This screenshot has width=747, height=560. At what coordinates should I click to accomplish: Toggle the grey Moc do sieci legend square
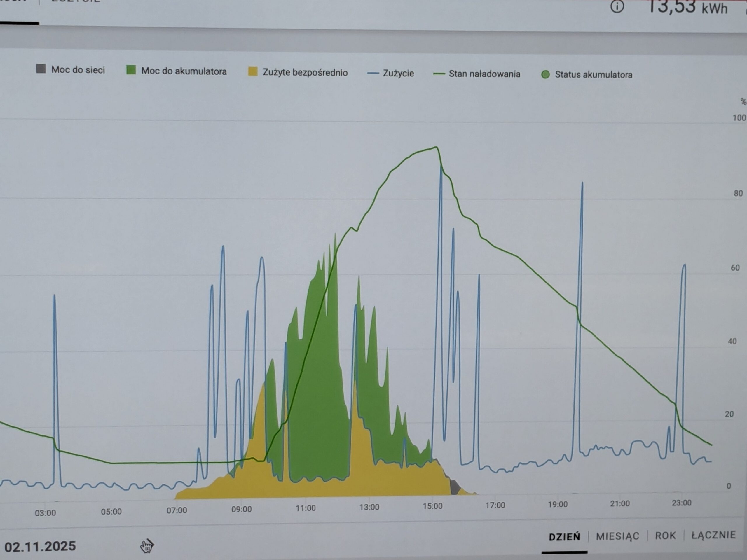click(41, 69)
